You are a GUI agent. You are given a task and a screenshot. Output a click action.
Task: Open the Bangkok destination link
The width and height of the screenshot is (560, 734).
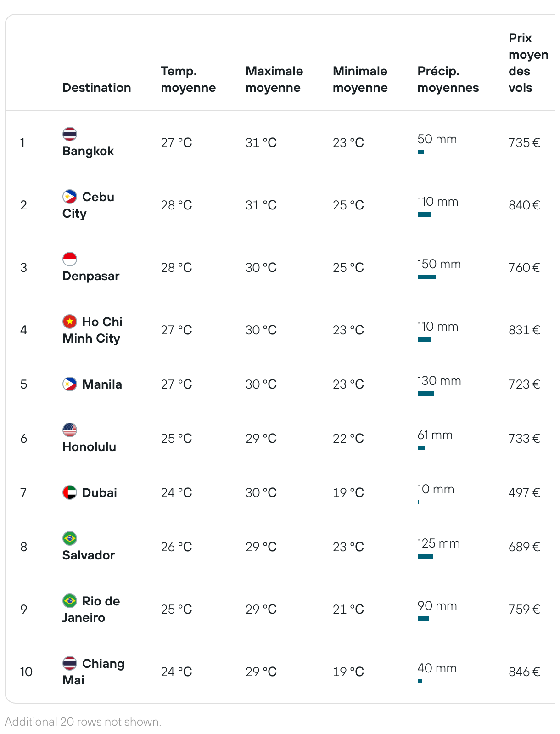coord(88,151)
